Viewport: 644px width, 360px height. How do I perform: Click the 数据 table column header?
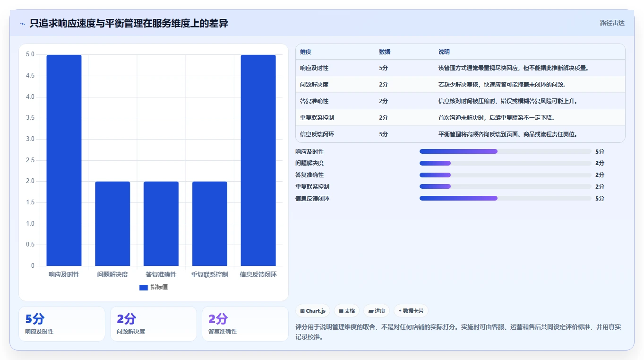385,52
